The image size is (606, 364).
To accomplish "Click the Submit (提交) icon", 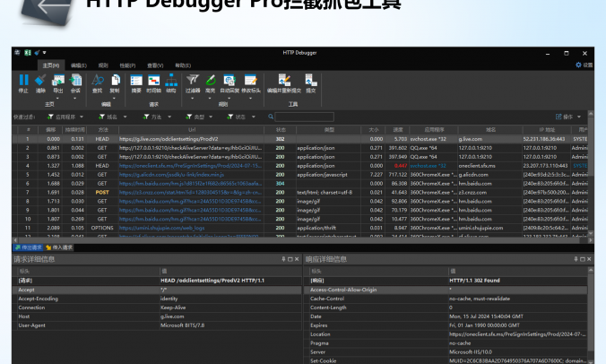I will [311, 80].
